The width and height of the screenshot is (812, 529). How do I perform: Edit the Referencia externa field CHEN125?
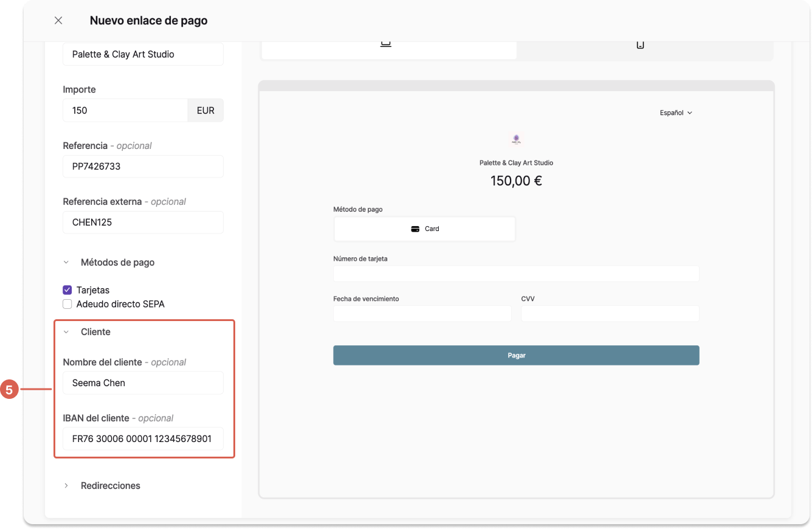pos(143,223)
